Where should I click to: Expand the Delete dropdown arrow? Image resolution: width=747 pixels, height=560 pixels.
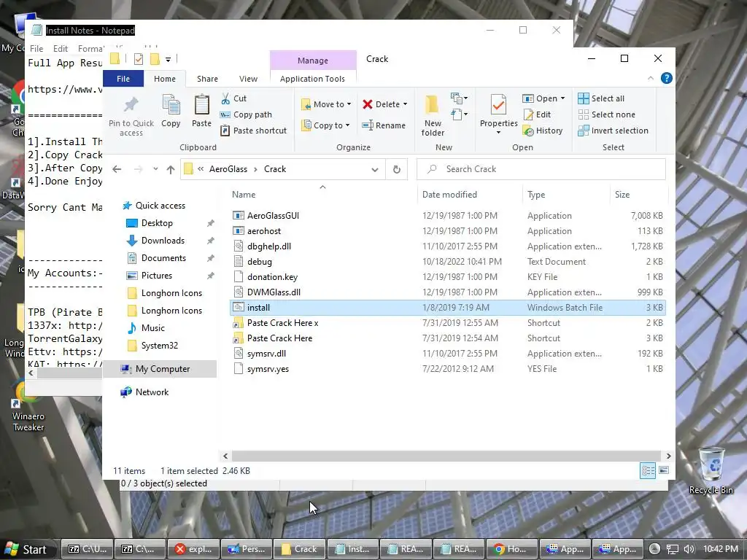406,104
